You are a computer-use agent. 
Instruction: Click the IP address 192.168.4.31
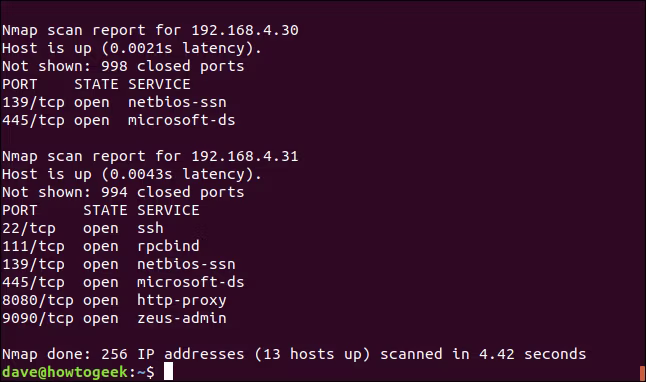click(x=245, y=156)
